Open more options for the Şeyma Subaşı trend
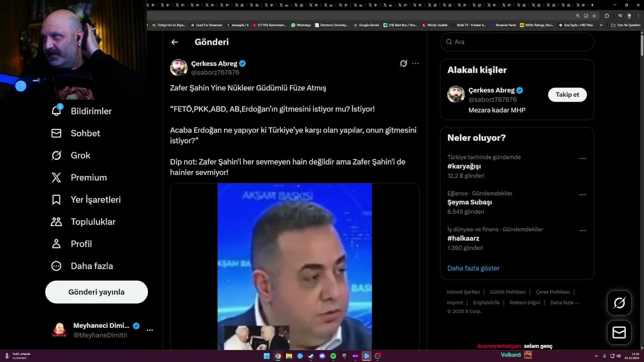The image size is (644, 362). [x=583, y=195]
